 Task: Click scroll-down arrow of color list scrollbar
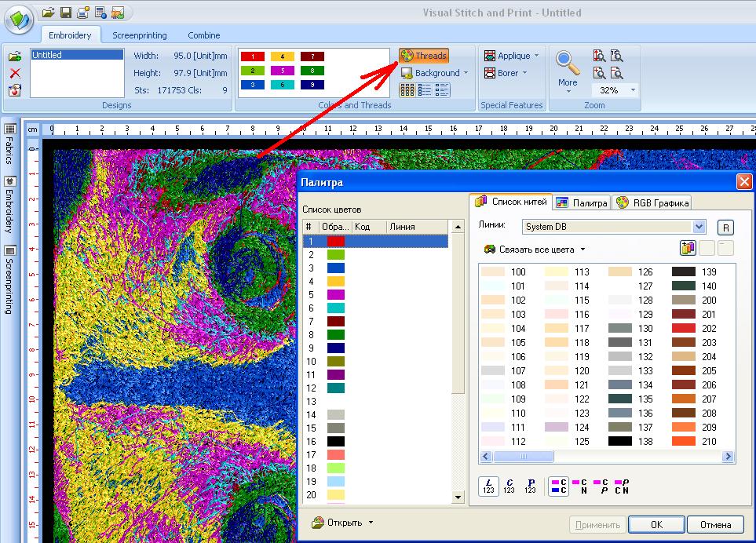tap(458, 496)
